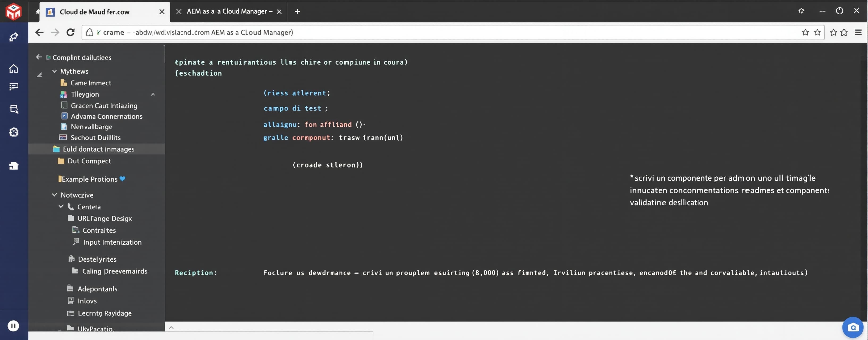Viewport: 868px width, 340px height.
Task: Click the small triangle left of Mythews
Action: 39,75
